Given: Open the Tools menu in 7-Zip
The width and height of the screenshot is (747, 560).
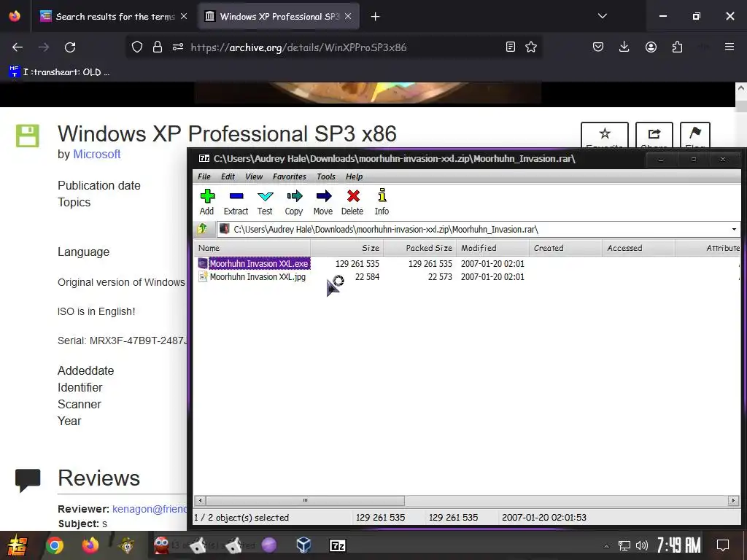Looking at the screenshot, I should (326, 176).
